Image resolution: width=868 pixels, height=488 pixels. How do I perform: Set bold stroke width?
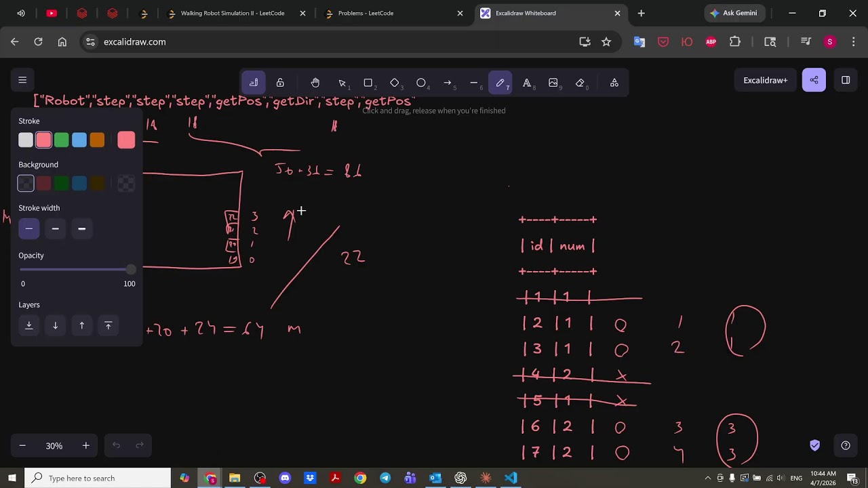coord(56,228)
